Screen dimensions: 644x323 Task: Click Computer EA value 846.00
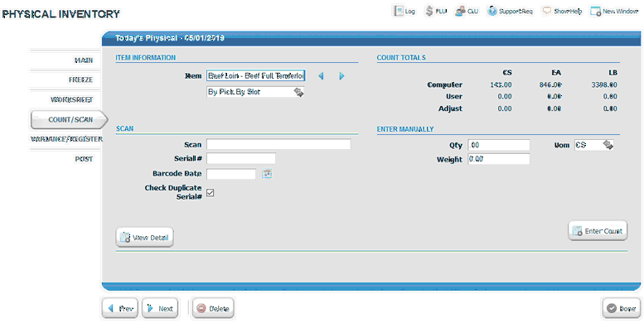550,85
